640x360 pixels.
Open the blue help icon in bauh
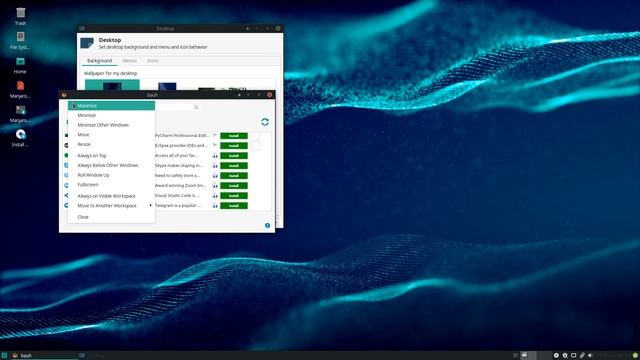267,225
